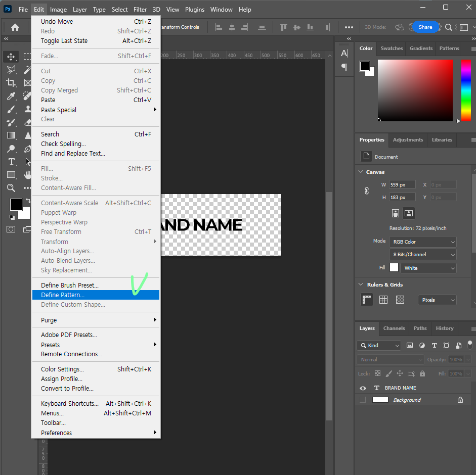Choose Keyboard Shortcuts menu item
Viewport: 476px width, 475px height.
click(96, 403)
